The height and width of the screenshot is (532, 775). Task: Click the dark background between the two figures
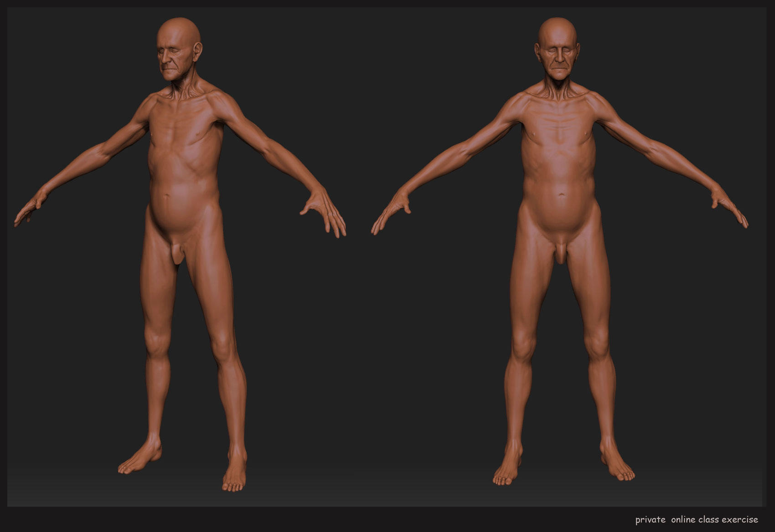[x=387, y=319]
